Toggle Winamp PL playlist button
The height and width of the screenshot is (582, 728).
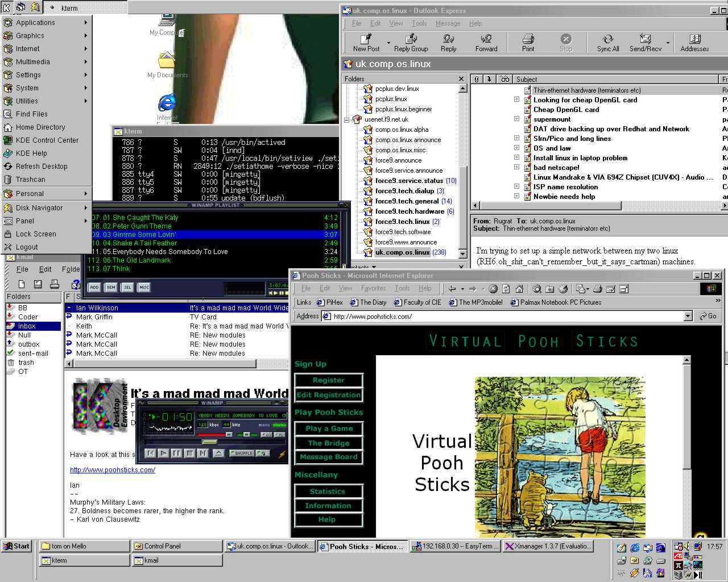point(279,435)
